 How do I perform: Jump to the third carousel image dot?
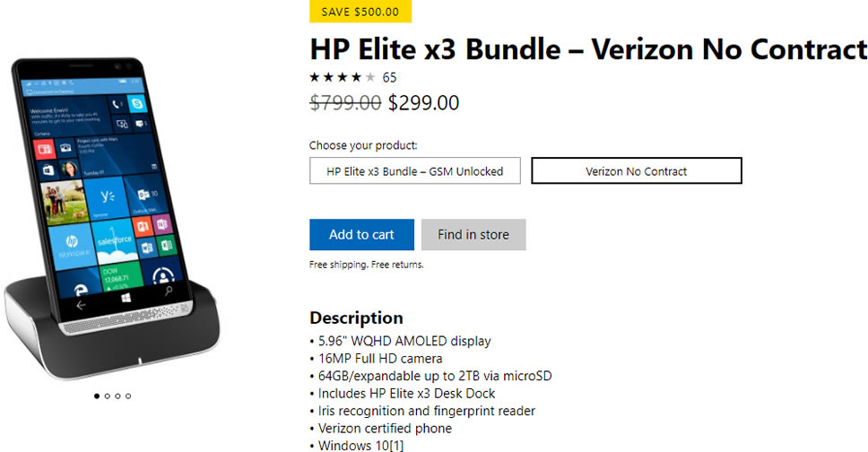pyautogui.click(x=117, y=395)
